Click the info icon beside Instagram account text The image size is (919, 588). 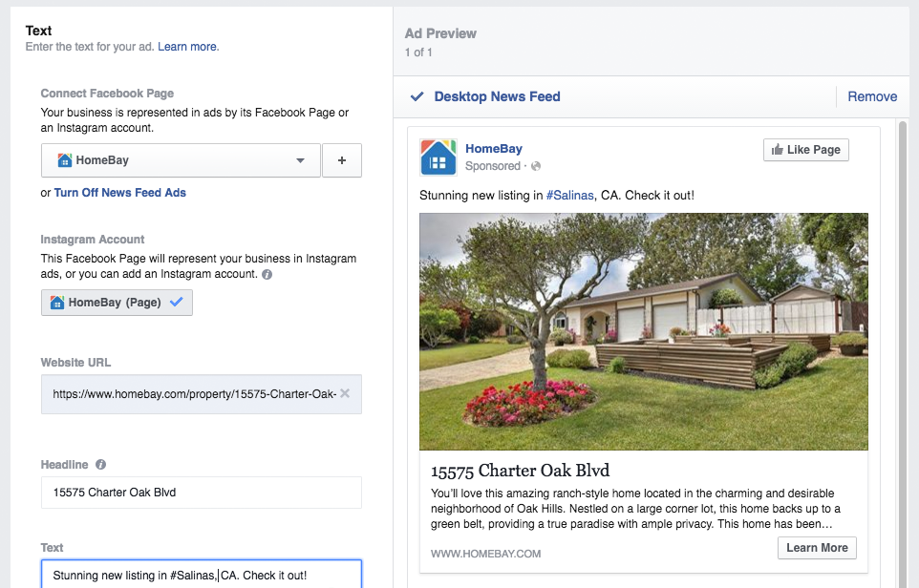pyautogui.click(x=267, y=274)
